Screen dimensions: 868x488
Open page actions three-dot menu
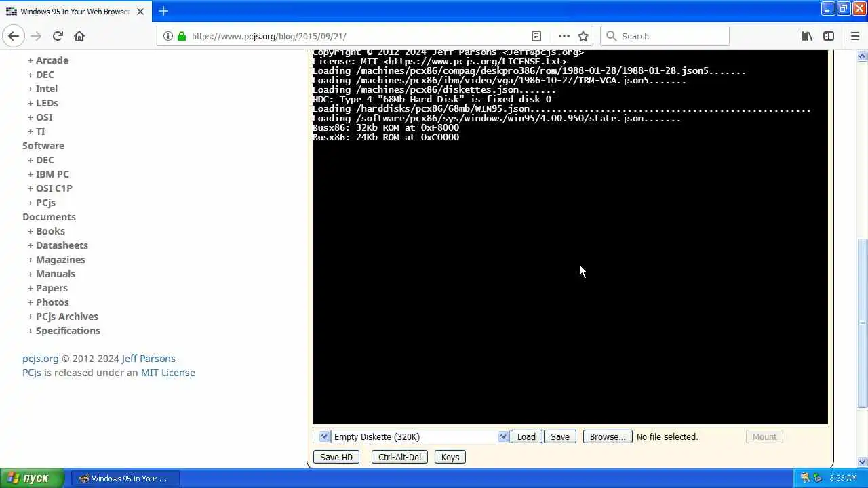564,36
